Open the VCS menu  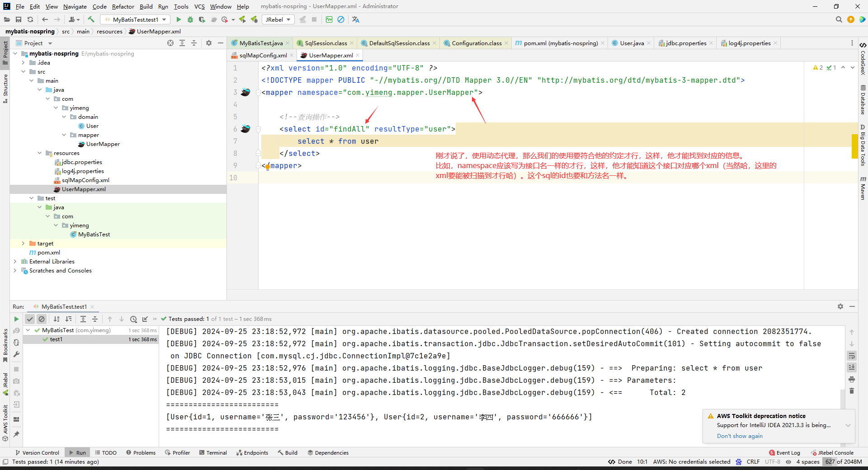[199, 6]
